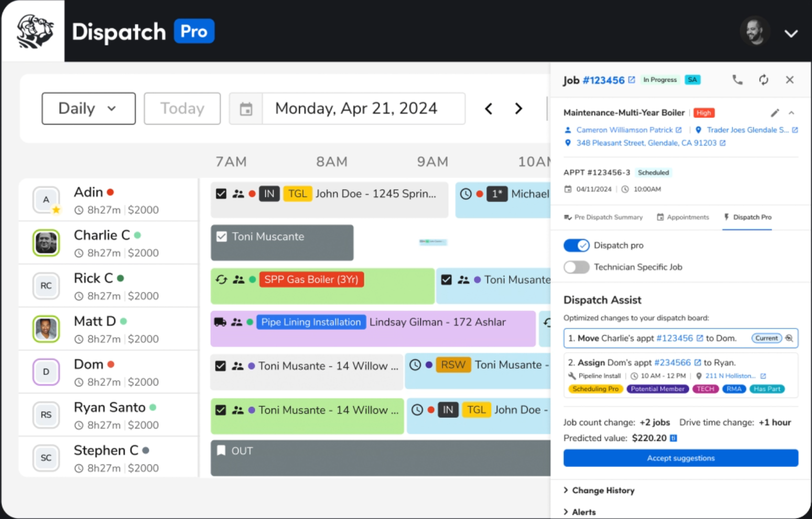This screenshot has width=812, height=519.
Task: Enable Technician Specific Job toggle
Action: tap(577, 267)
